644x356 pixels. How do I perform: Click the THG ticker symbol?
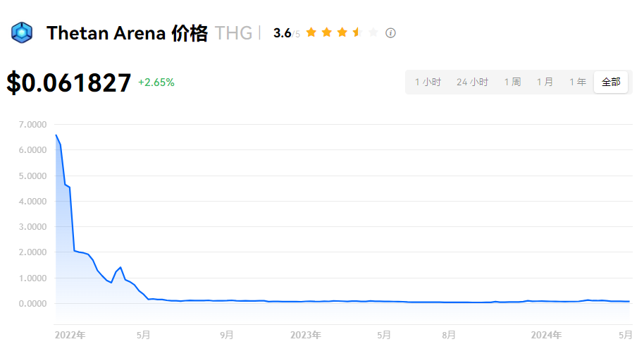point(233,33)
